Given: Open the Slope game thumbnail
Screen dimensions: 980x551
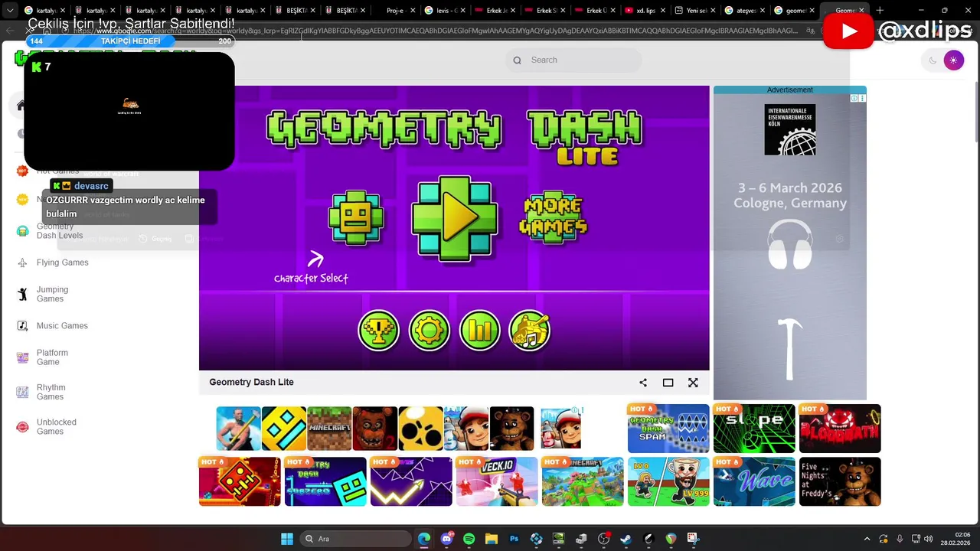Looking at the screenshot, I should (754, 429).
